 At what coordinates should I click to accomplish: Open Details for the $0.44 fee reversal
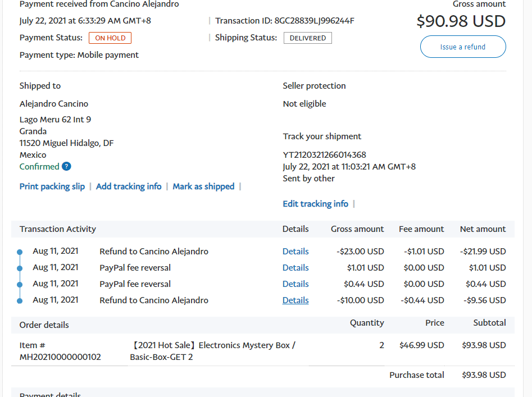tap(295, 284)
